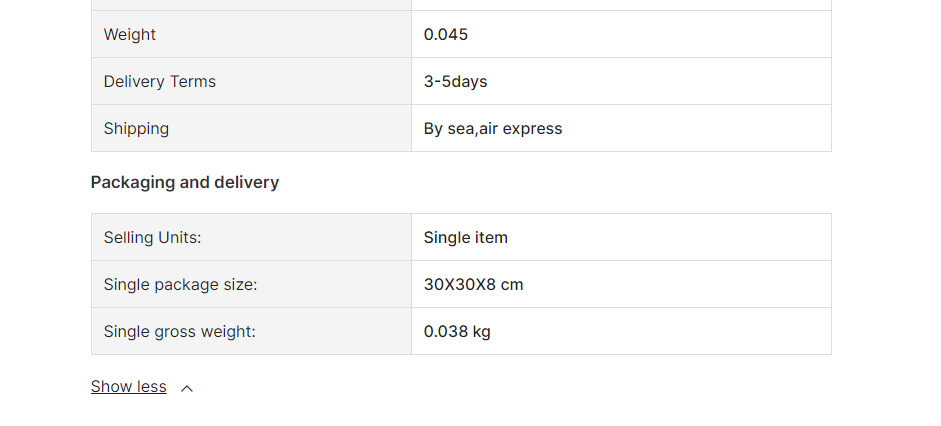Select the Weight label cell
Screen dimensions: 941x426
point(251,34)
